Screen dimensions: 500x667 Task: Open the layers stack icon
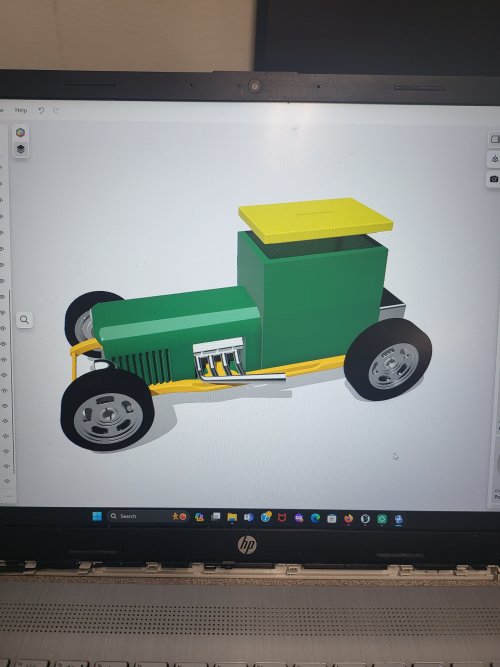pyautogui.click(x=20, y=149)
